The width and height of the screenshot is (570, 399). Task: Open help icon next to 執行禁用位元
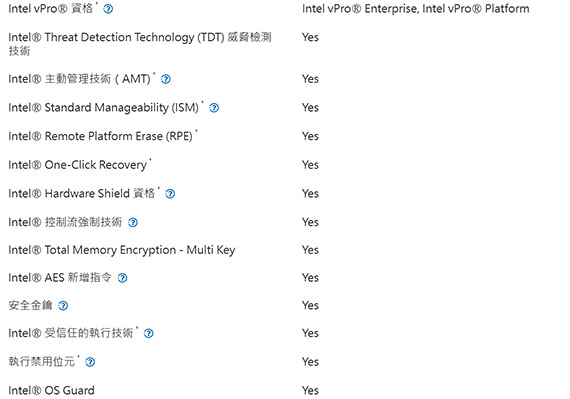coord(90,362)
